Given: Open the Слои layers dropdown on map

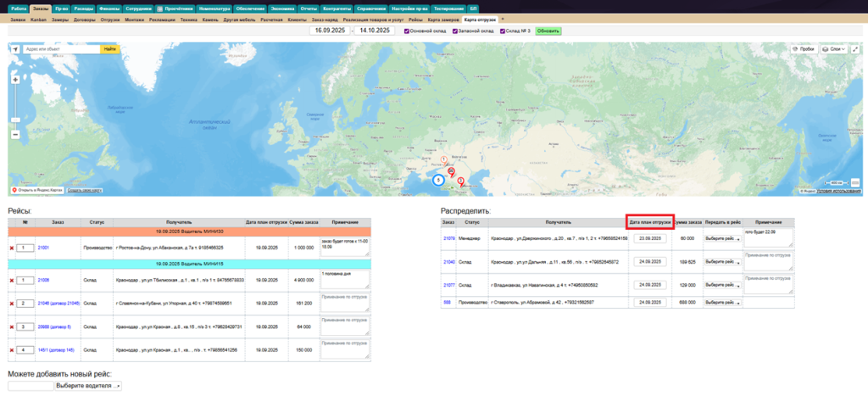Looking at the screenshot, I should [837, 49].
